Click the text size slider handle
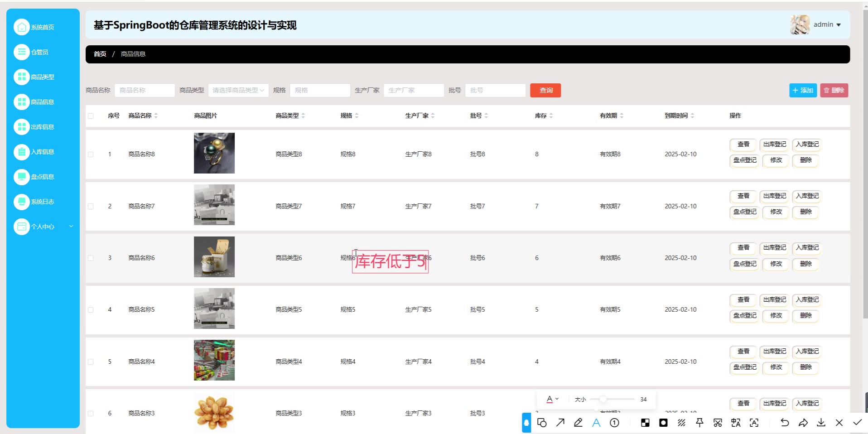 click(x=603, y=399)
